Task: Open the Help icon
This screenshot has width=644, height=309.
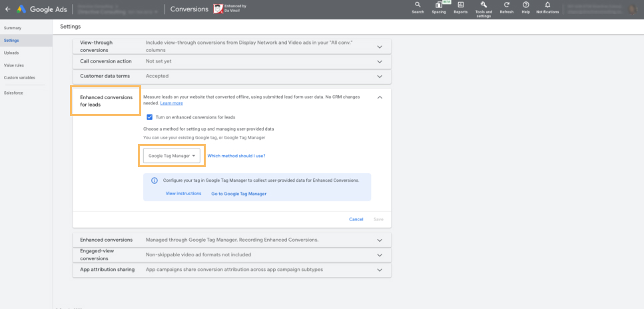Action: [x=525, y=7]
